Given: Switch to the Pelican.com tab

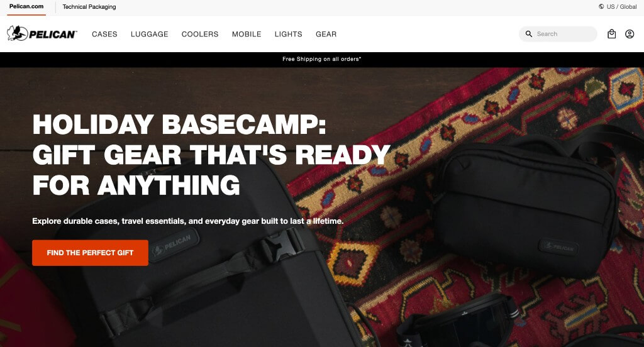Looking at the screenshot, I should [26, 6].
